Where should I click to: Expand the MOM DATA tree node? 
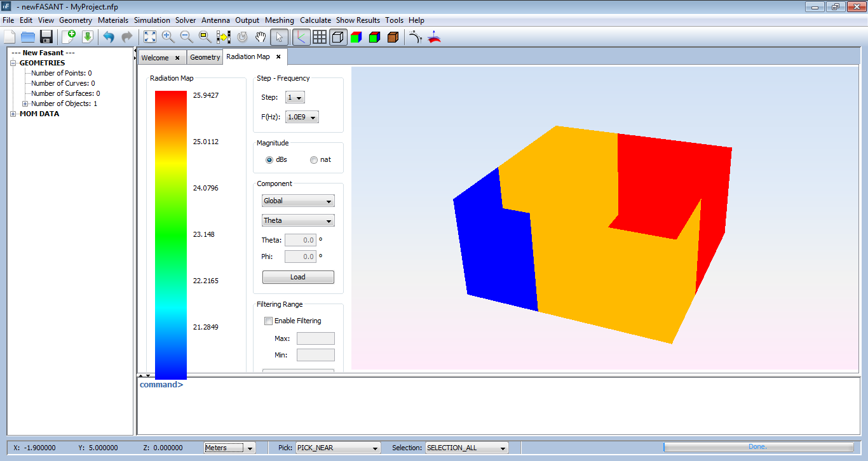[x=13, y=114]
